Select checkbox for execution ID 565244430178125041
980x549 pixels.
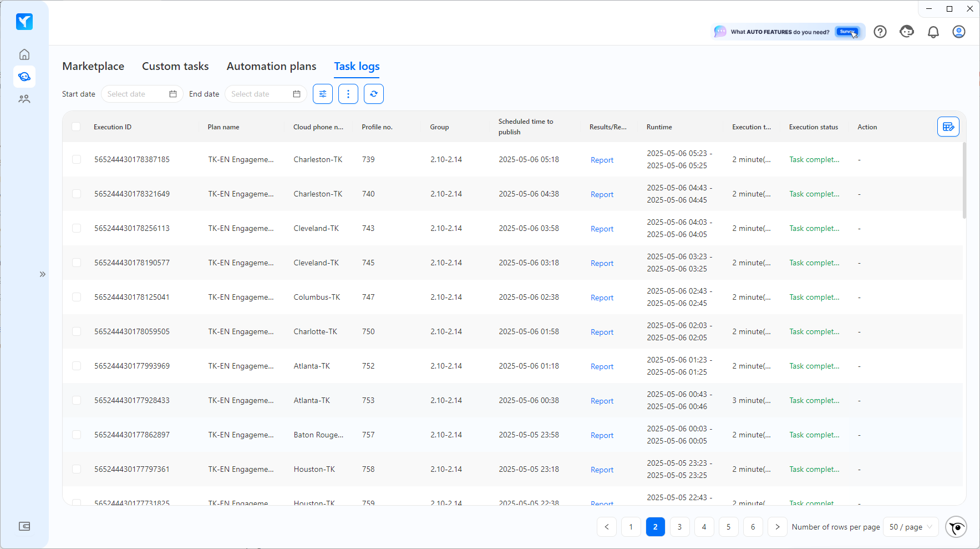(x=77, y=297)
